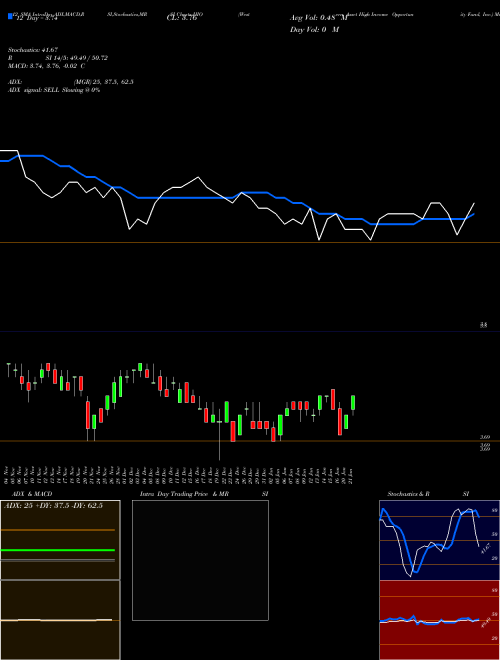Click the blue Stochastics chart panel
Screen dimensions: 500x660
click(439, 540)
